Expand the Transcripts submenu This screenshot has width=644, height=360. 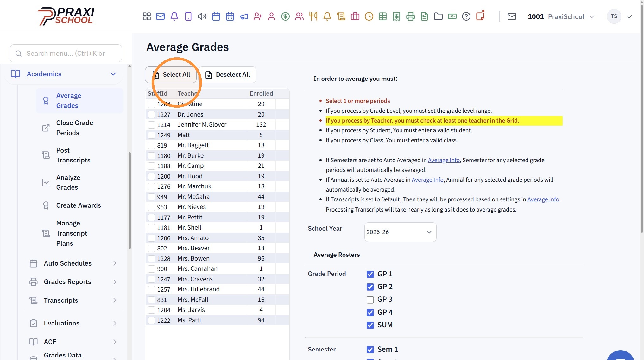point(115,300)
